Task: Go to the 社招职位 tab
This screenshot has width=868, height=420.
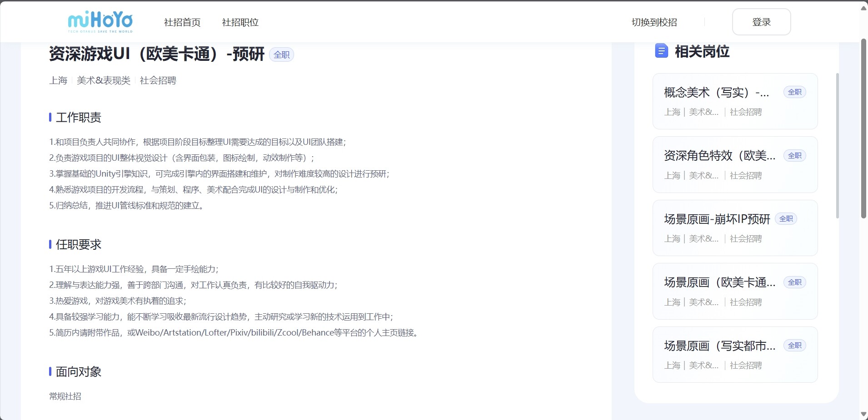Action: pos(240,22)
